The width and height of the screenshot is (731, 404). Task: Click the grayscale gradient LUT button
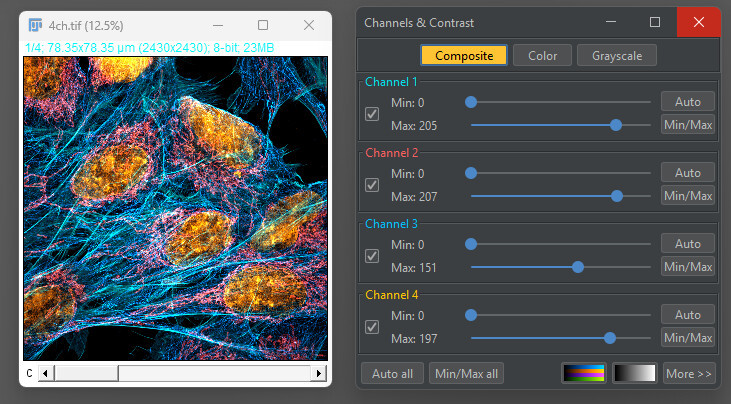click(634, 373)
